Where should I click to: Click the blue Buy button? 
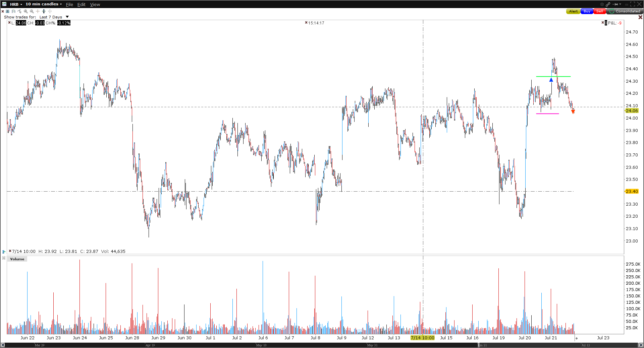point(587,11)
